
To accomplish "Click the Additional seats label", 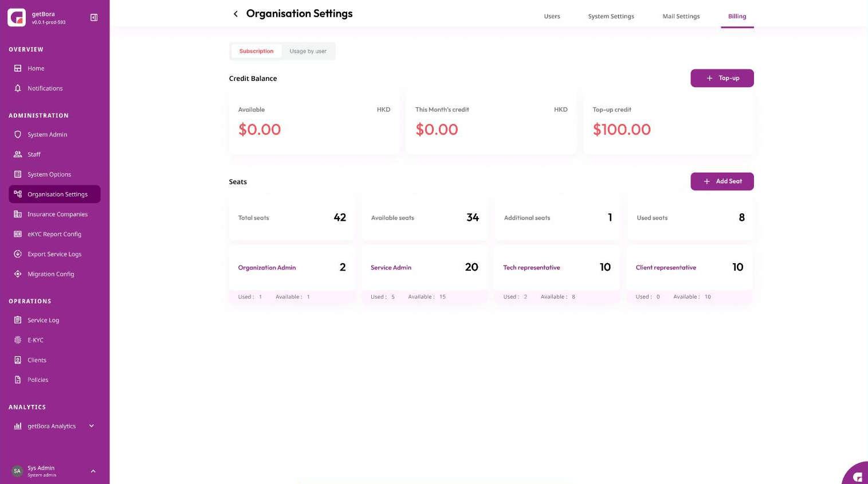I will (x=527, y=218).
